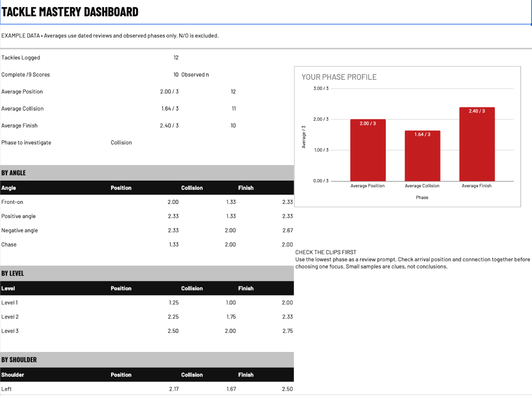Image resolution: width=532 pixels, height=396 pixels.
Task: Select the Phase to investigate label
Action: 26,143
